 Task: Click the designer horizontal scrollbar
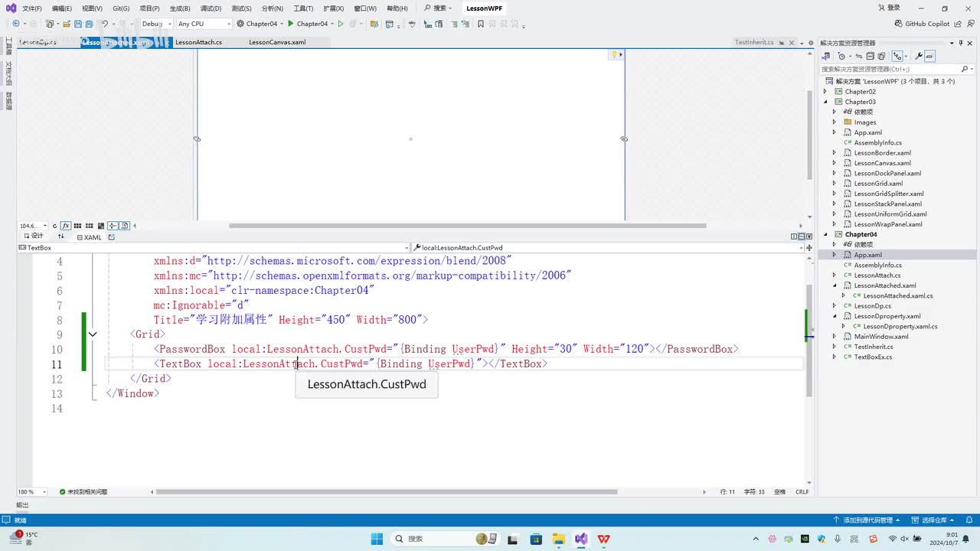coord(467,226)
